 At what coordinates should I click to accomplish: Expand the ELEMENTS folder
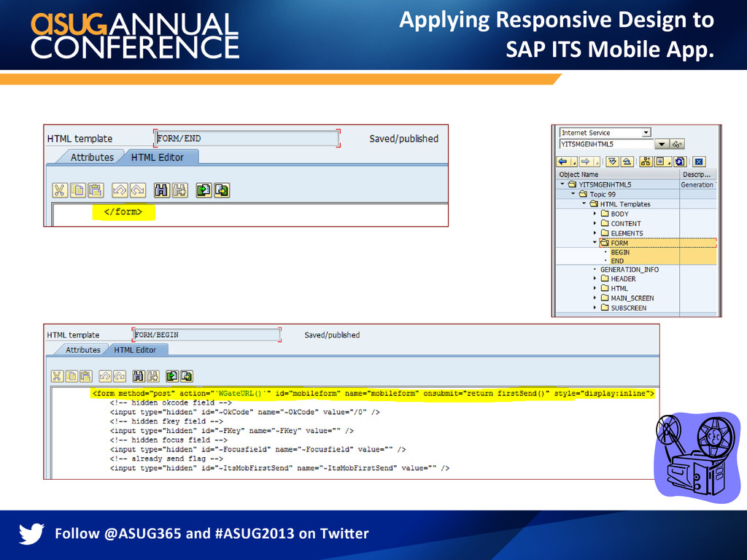595,233
